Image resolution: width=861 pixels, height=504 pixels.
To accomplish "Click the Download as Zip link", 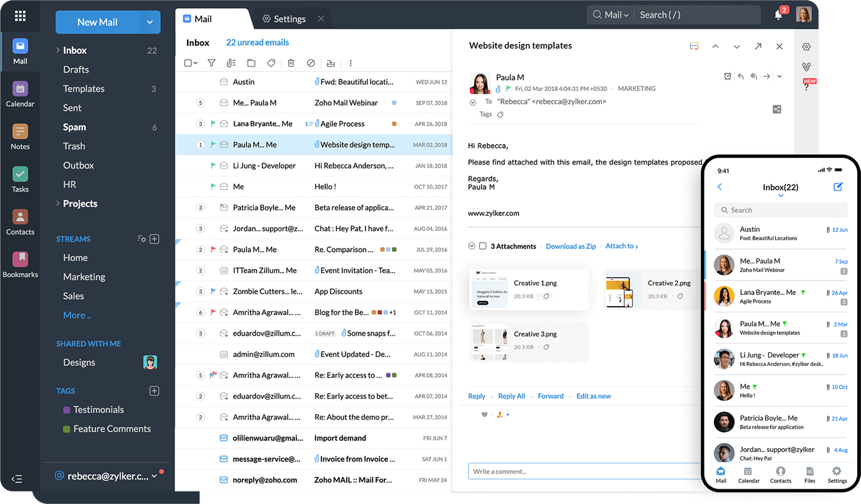I will click(x=570, y=246).
